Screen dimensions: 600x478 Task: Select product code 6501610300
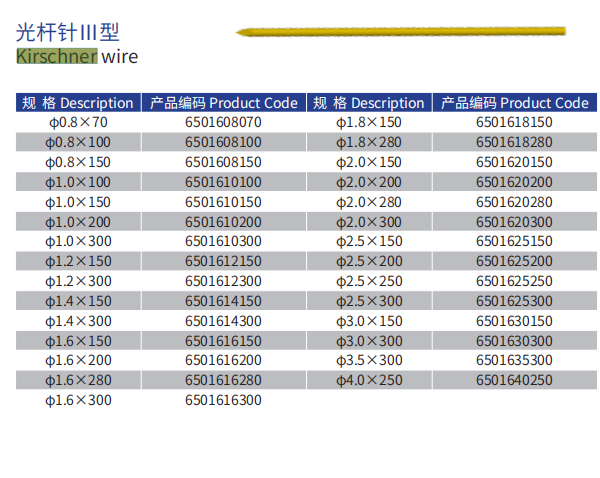(x=223, y=241)
